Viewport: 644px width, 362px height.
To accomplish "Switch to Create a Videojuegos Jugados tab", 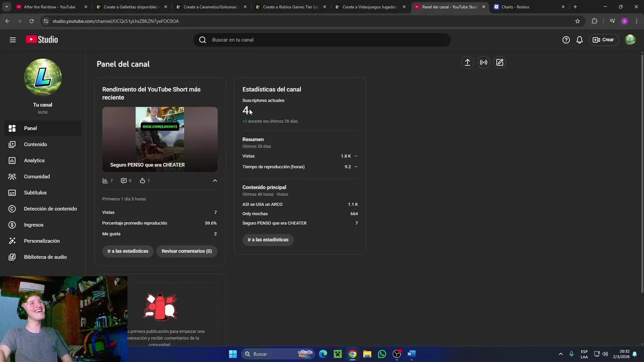I will [x=369, y=7].
